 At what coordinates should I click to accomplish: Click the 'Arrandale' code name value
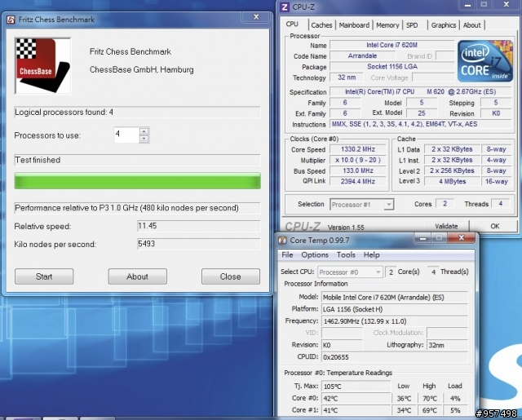coord(362,56)
